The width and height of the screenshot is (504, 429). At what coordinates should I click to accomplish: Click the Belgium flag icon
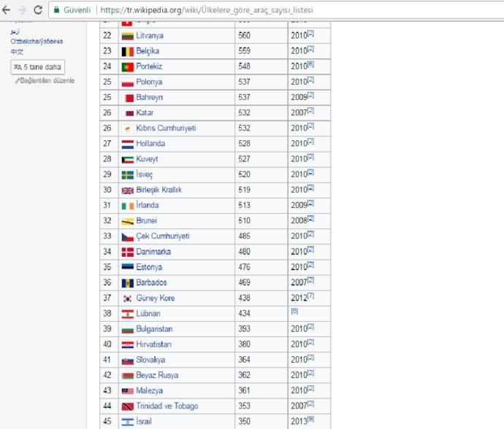click(128, 51)
